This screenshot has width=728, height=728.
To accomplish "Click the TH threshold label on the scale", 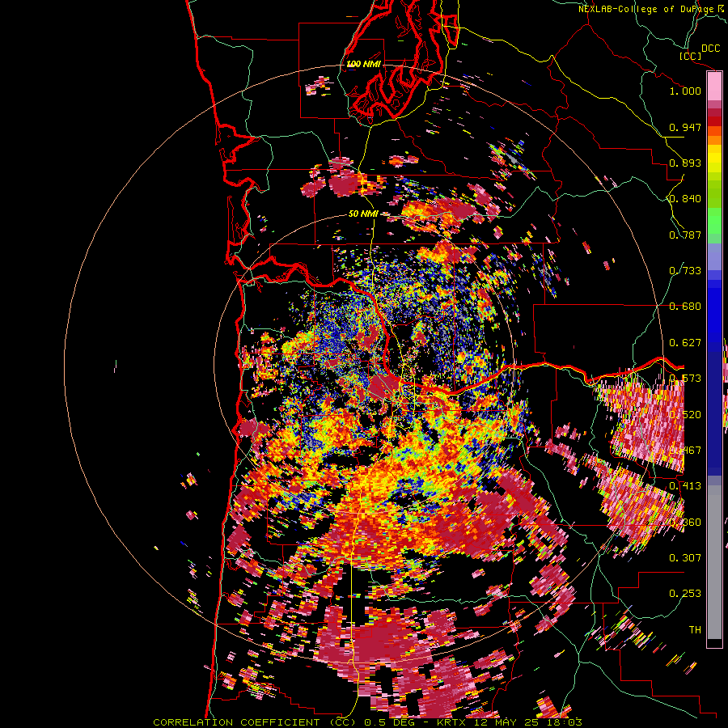I will click(x=695, y=629).
